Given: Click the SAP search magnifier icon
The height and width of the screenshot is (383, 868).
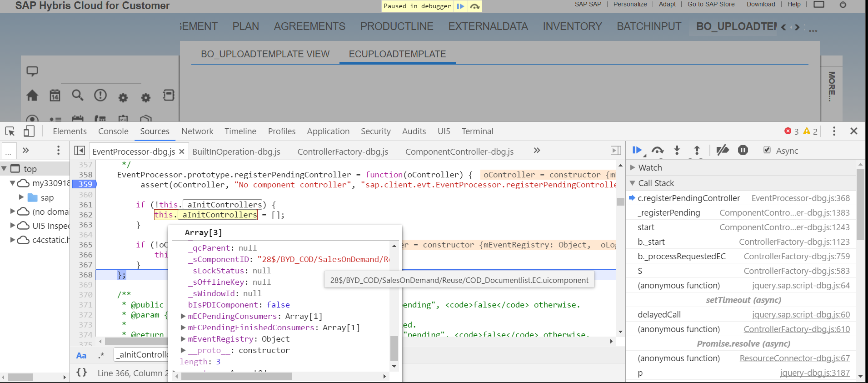Looking at the screenshot, I should (78, 95).
